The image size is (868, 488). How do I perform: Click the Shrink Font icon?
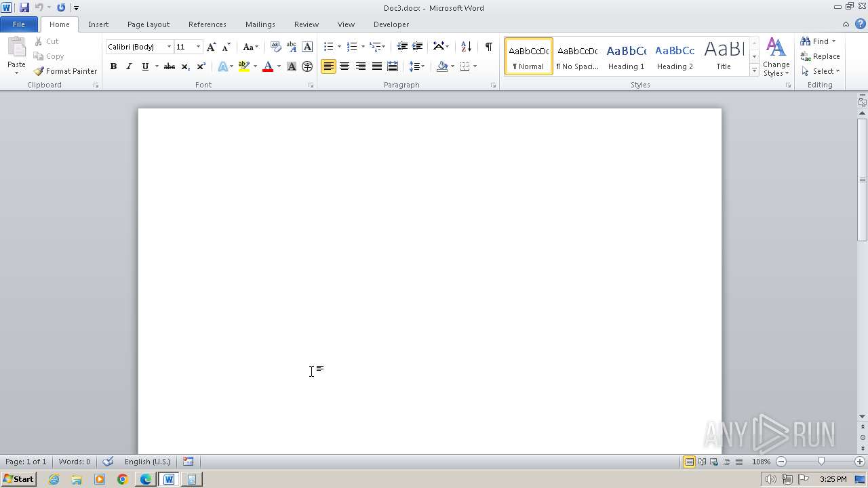226,47
